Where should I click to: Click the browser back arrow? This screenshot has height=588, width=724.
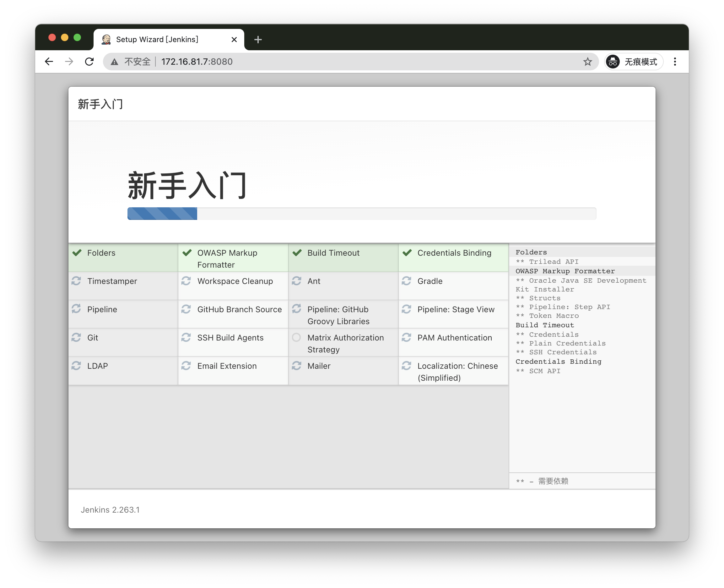click(49, 61)
